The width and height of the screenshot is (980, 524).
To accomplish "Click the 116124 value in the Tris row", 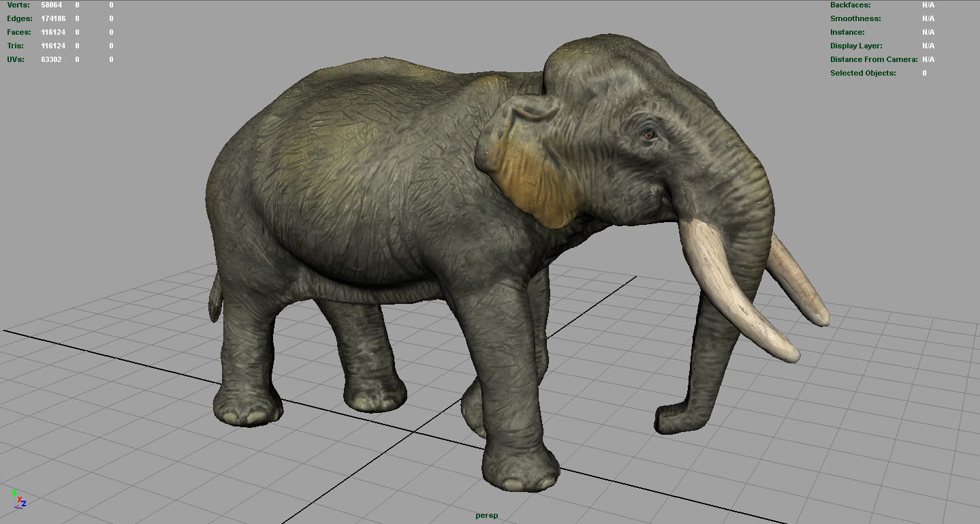I will click(53, 46).
